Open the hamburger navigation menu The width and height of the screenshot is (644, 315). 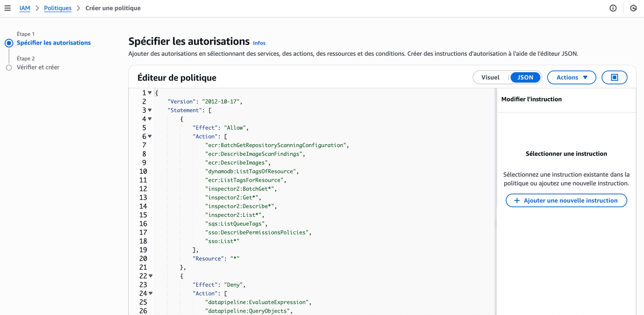tap(8, 8)
